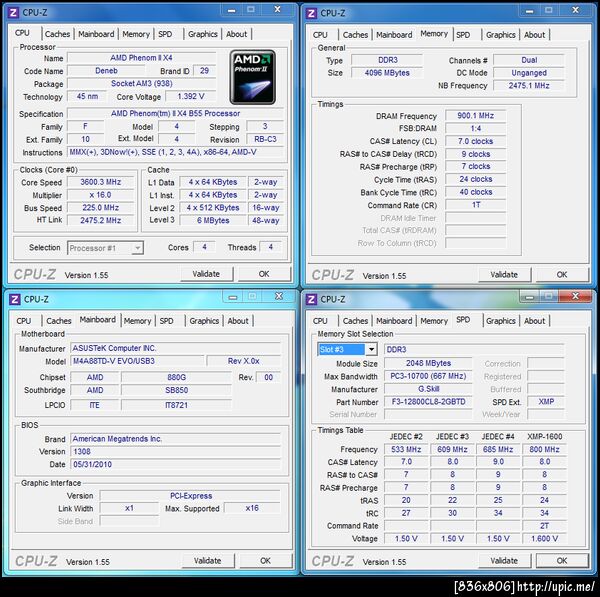Open the Caches tab in the CPU window
Viewport: 600px width, 597px height.
(x=57, y=34)
